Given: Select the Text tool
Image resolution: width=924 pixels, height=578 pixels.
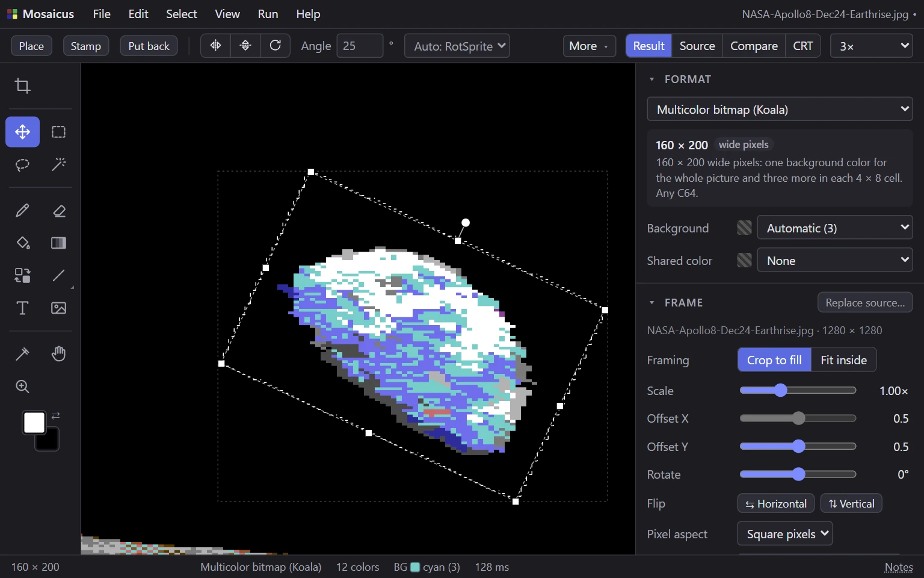Looking at the screenshot, I should [x=23, y=308].
